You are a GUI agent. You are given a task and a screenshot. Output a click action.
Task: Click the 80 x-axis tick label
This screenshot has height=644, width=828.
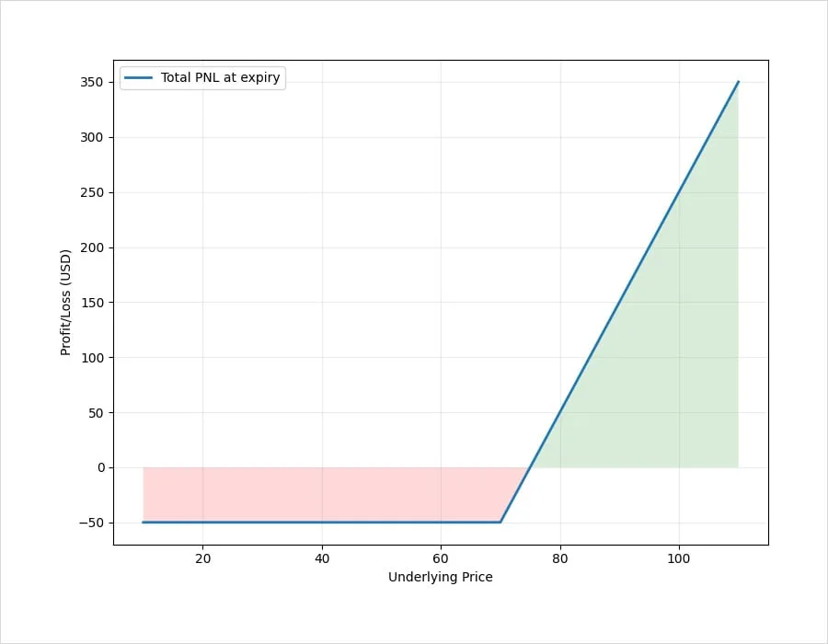click(x=559, y=558)
